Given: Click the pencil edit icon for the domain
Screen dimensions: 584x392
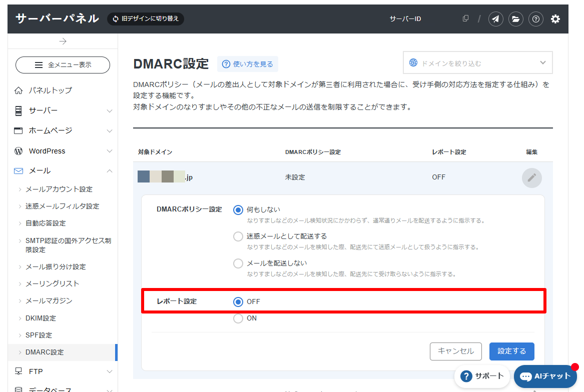Looking at the screenshot, I should 532,177.
